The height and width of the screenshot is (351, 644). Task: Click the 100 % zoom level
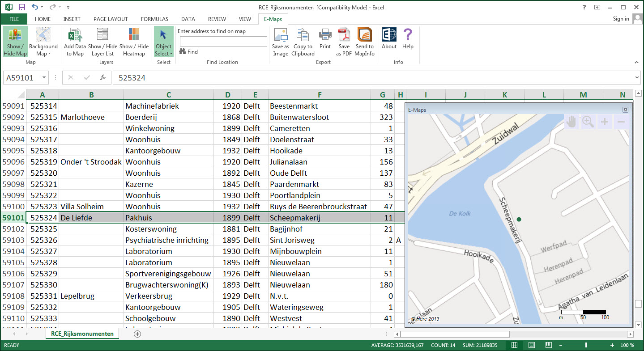[627, 345]
